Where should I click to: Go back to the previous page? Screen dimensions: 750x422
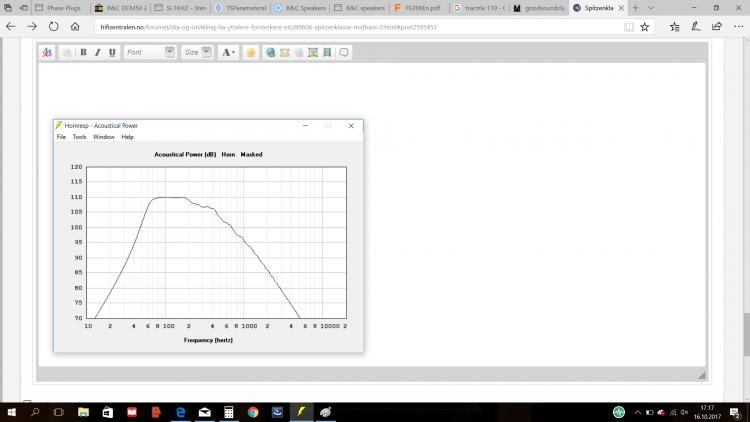pos(11,27)
